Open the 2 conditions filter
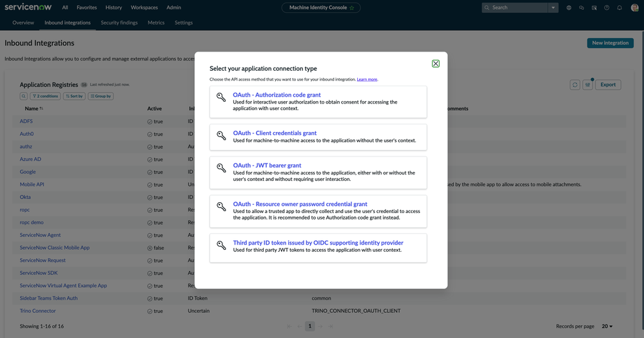The image size is (644, 338). click(x=45, y=96)
